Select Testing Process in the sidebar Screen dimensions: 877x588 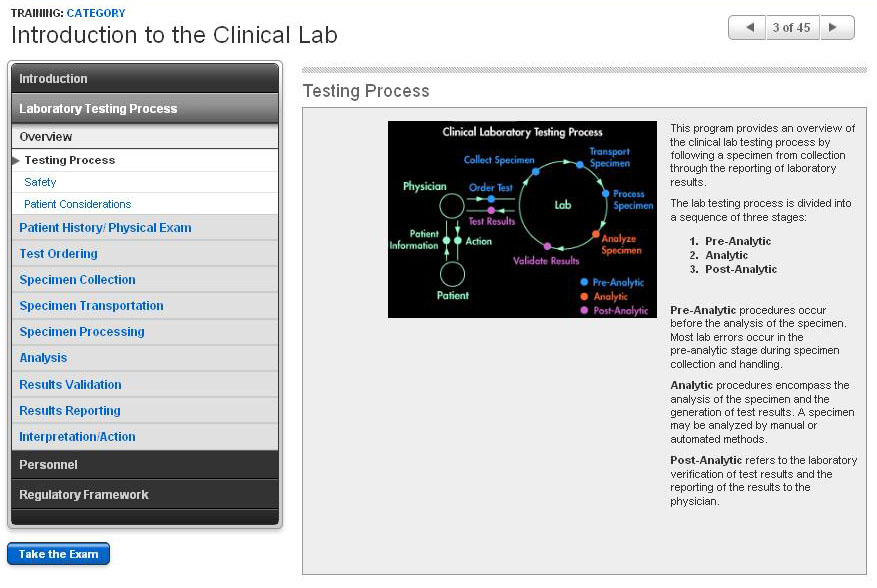click(70, 160)
